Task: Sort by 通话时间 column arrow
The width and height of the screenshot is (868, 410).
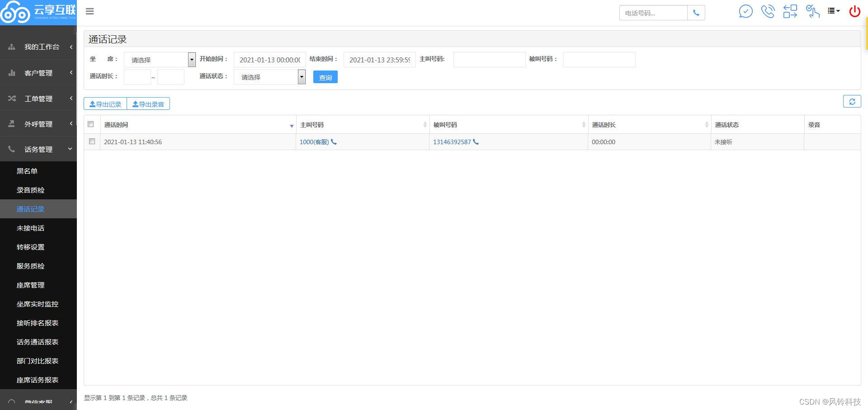Action: tap(292, 126)
